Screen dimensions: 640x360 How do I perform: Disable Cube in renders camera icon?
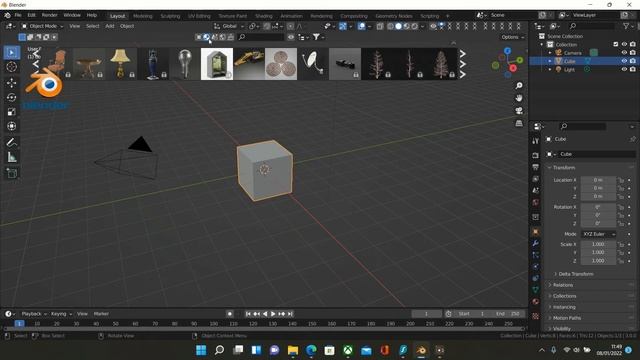[x=633, y=61]
